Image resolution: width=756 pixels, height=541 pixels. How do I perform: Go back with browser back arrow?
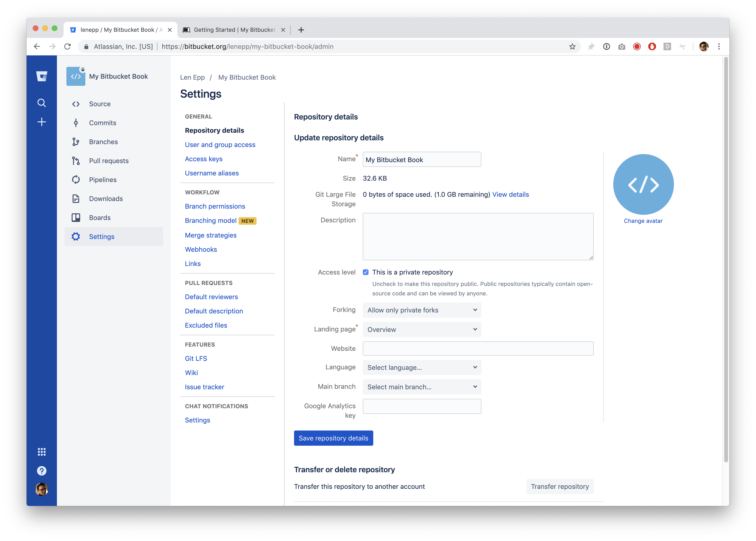pos(37,46)
